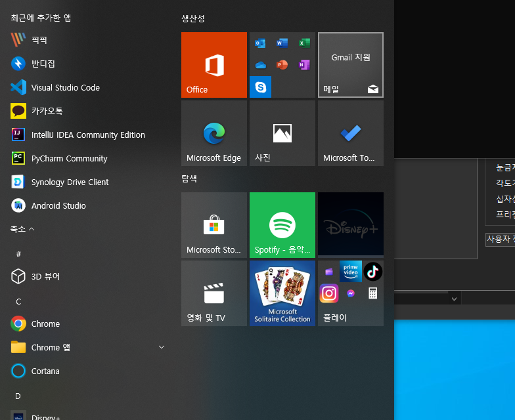Viewport: 515px width, 420px height.
Task: Select 눈금 item in background list
Action: tap(505, 168)
